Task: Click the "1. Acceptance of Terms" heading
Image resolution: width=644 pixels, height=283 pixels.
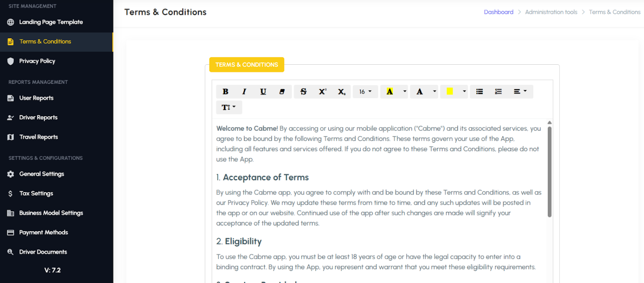Action: (262, 178)
